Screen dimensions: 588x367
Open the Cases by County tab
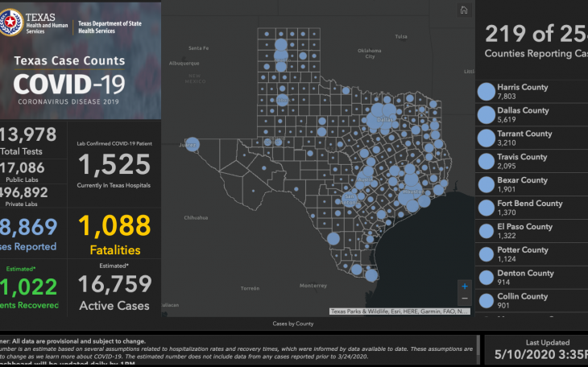[x=292, y=324]
